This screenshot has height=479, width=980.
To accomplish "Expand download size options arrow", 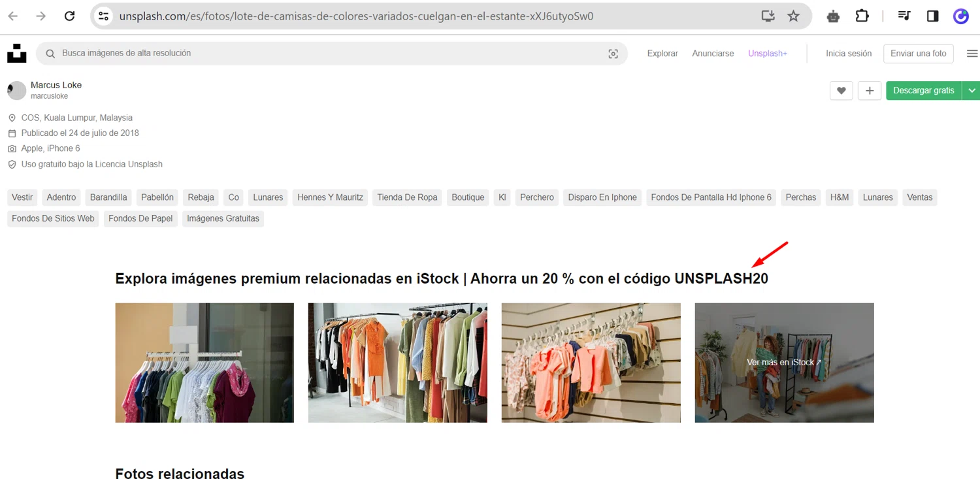I will [x=972, y=91].
